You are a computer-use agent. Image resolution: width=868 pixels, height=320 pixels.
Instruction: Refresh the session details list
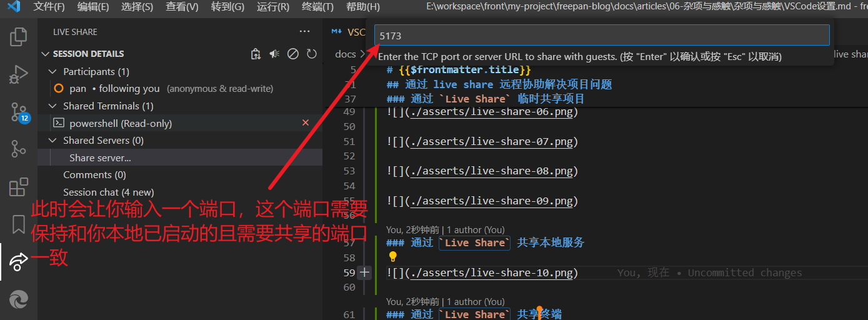click(x=312, y=54)
